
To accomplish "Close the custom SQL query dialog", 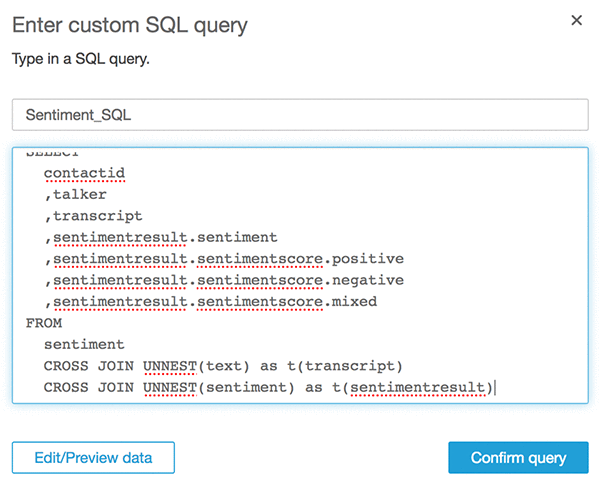I will (576, 20).
